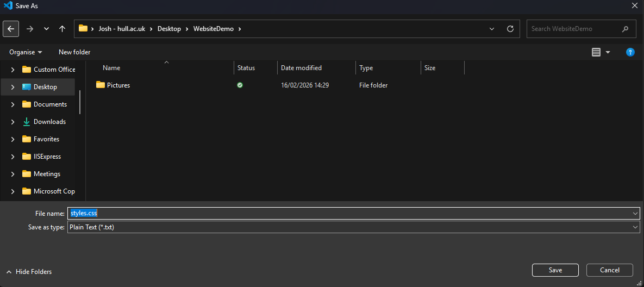Viewport: 644px width, 287px height.
Task: Open the File name dropdown arrow
Action: coord(636,214)
